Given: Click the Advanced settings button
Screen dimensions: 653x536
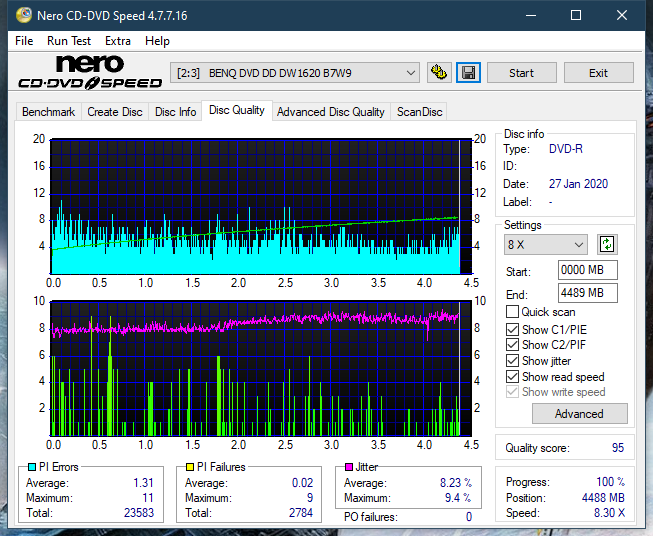Looking at the screenshot, I should click(579, 414).
